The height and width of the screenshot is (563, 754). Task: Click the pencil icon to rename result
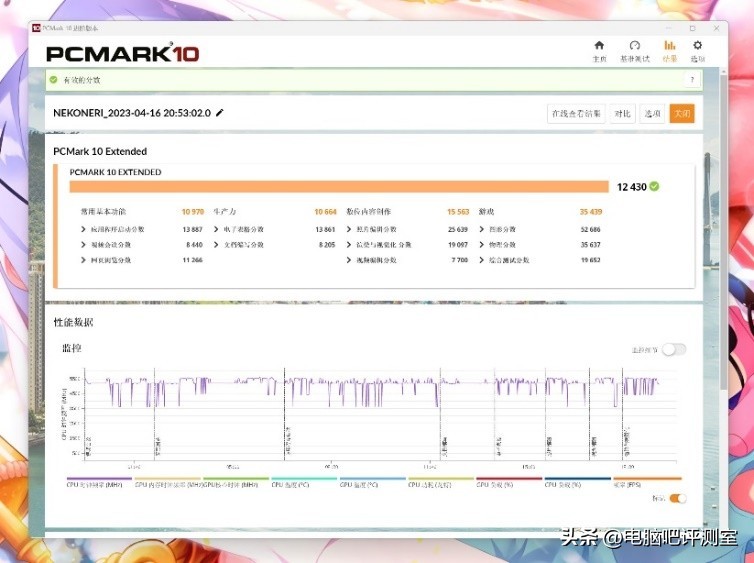[x=220, y=113]
